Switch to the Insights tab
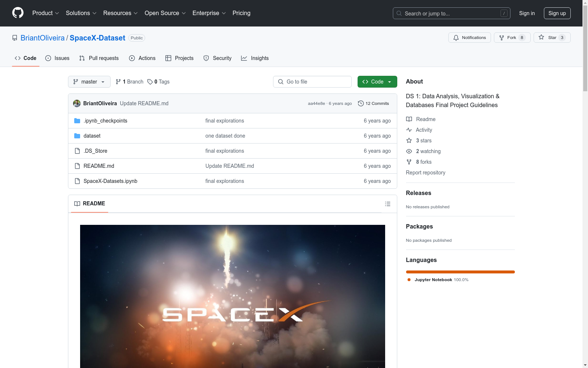This screenshot has height=368, width=588. (255, 58)
